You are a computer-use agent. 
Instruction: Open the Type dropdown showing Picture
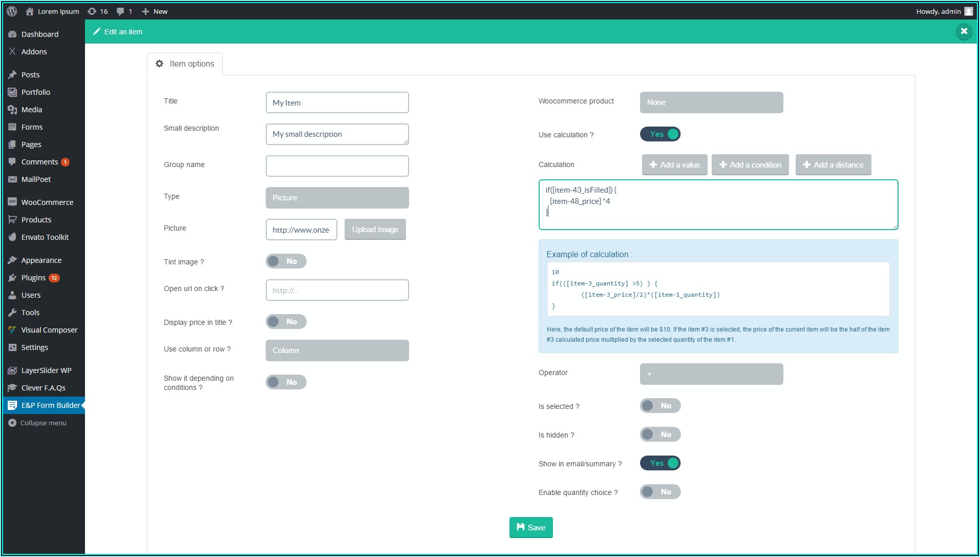[337, 198]
